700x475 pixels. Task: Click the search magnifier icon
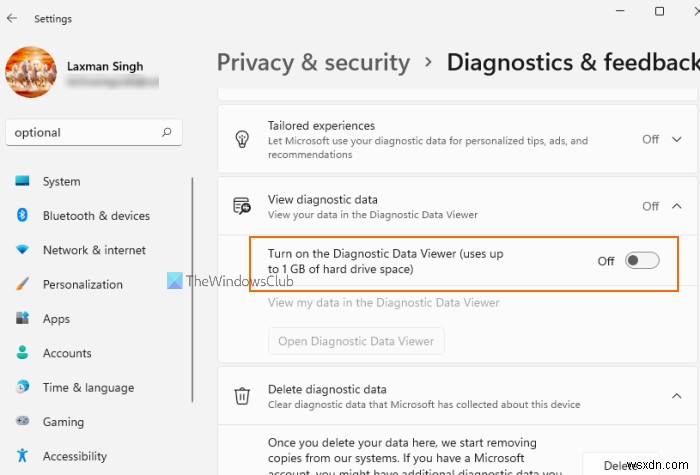[167, 132]
